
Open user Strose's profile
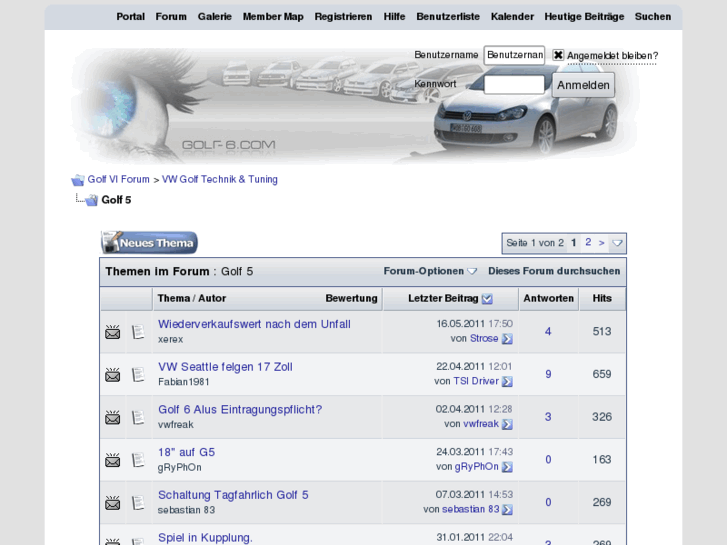(x=484, y=339)
